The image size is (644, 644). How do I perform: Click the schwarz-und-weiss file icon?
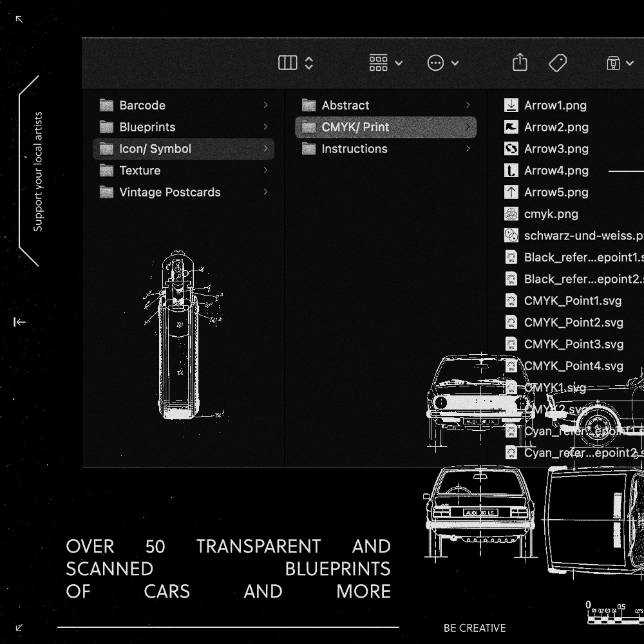tap(511, 235)
